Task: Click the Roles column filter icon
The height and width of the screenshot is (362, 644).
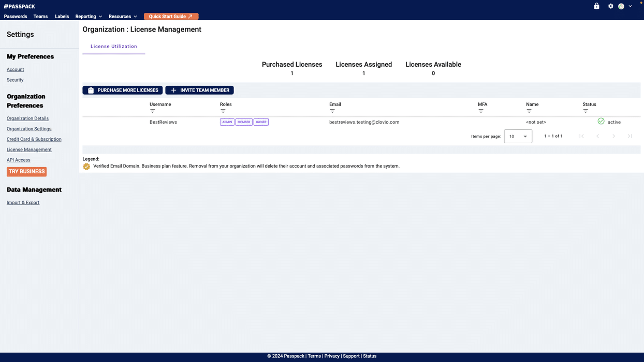Action: click(x=223, y=111)
